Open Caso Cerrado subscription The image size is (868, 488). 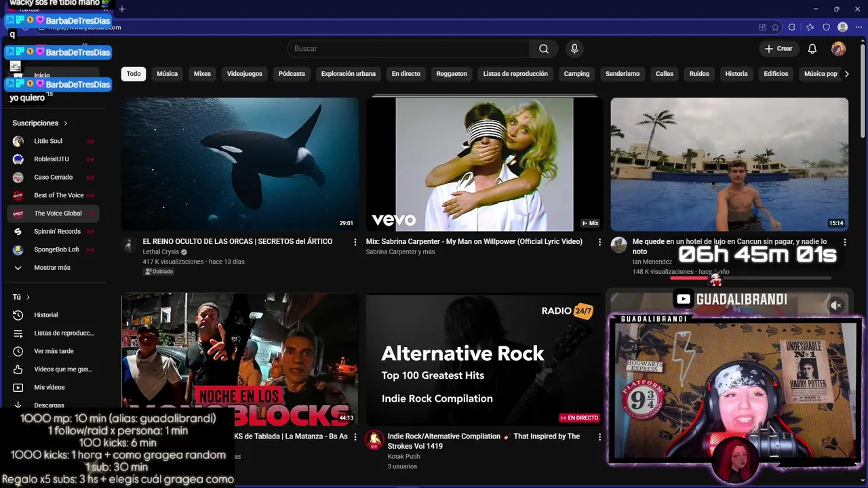tap(53, 177)
